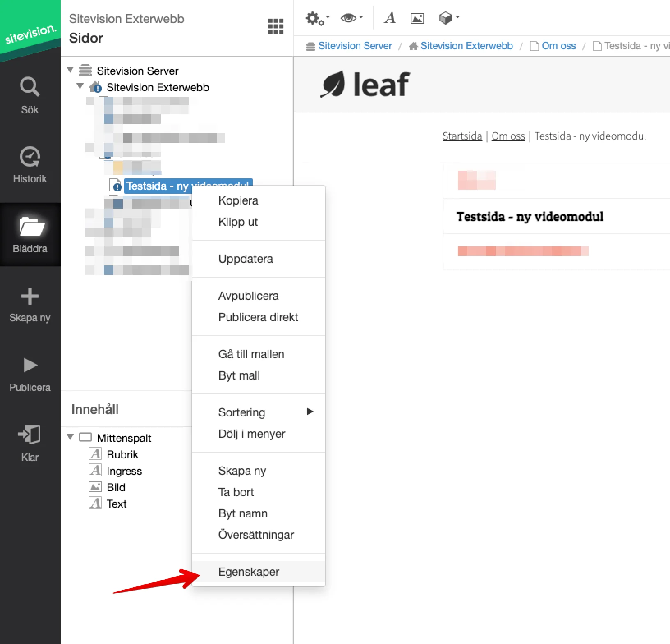Open Egenskaper in context menu
Screen dimensions: 670x644
tap(259, 572)
